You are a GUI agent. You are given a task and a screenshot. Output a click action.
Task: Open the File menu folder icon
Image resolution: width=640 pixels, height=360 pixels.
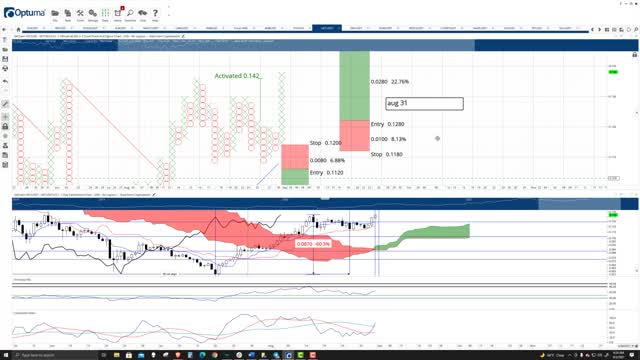point(55,13)
